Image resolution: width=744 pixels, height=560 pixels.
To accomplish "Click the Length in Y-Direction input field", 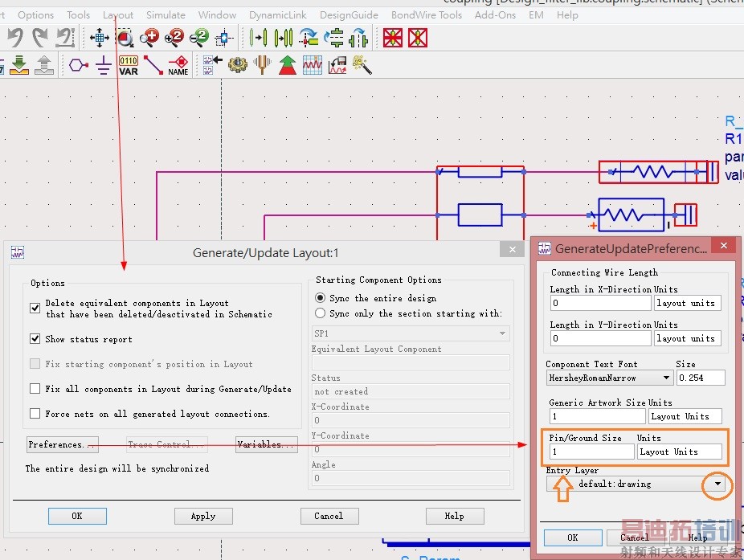I will [x=601, y=338].
